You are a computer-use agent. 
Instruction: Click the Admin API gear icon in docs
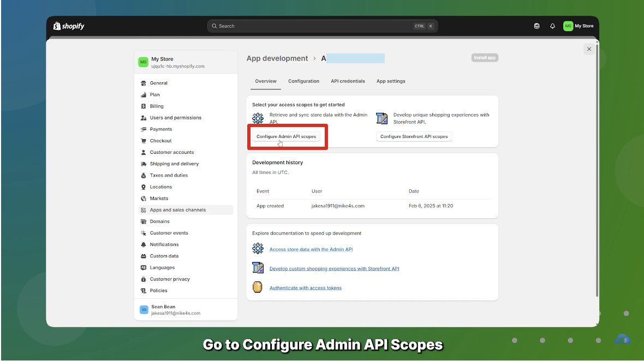pyautogui.click(x=258, y=248)
